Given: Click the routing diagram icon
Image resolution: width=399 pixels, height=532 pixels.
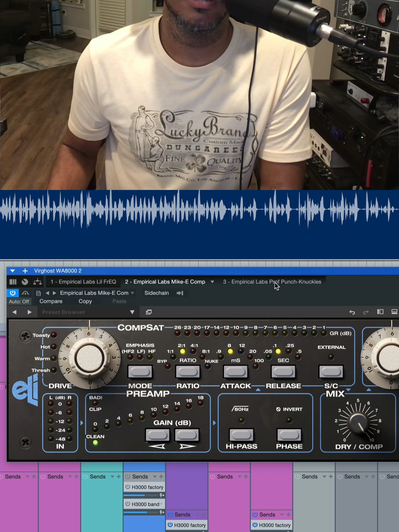Looking at the screenshot, I should (x=37, y=282).
